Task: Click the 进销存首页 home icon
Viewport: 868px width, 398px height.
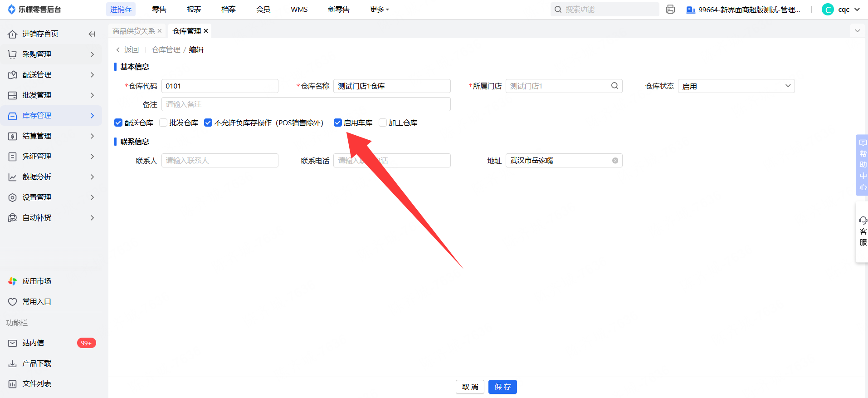Action: pos(13,34)
